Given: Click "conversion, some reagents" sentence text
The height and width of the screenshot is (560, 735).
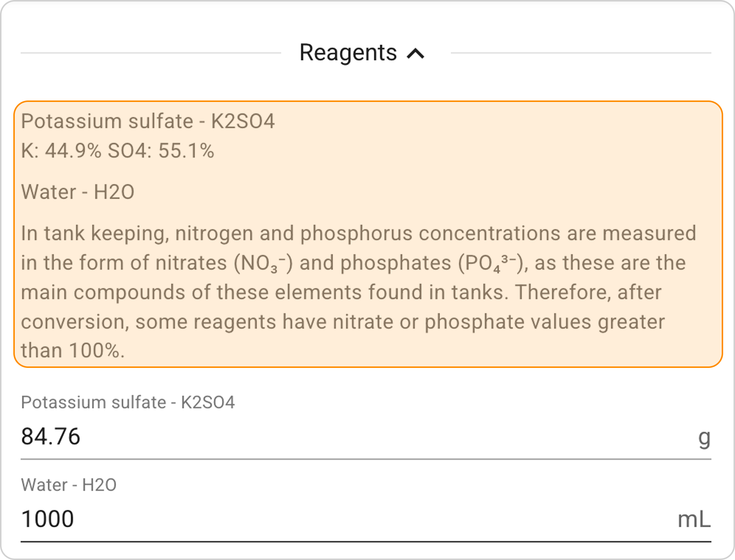Looking at the screenshot, I should coord(148,321).
